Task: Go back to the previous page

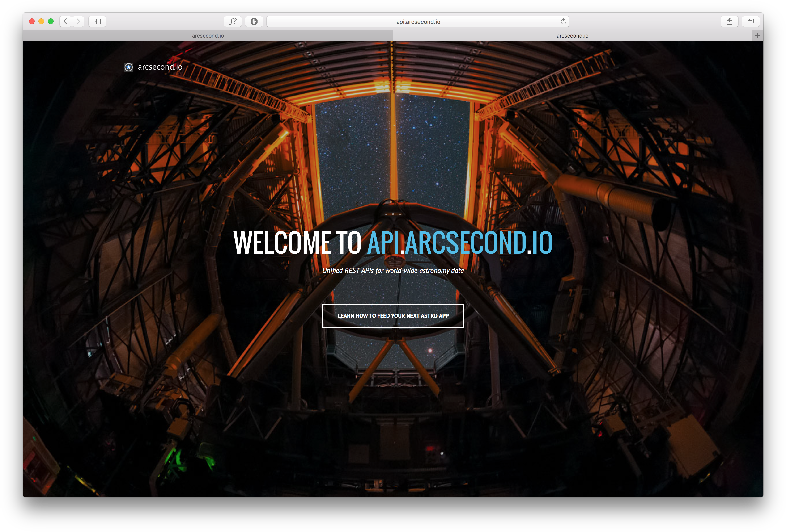Action: [65, 21]
